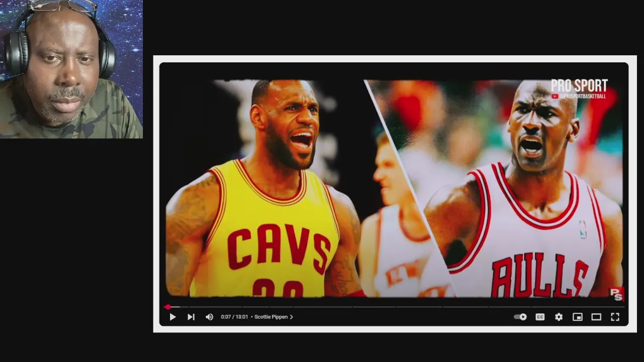Select the webcam overlay of the reactor
The image size is (644, 362).
coord(71,69)
